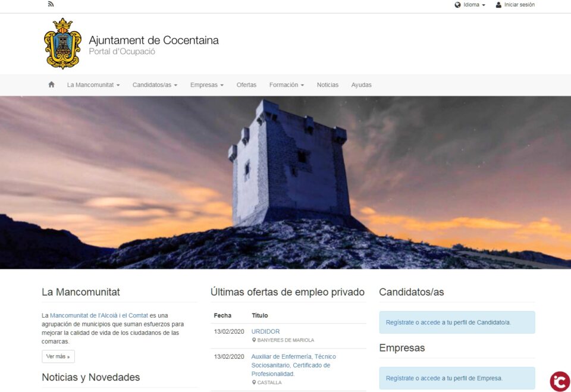Click the RSS feed icon
The height and width of the screenshot is (392, 571).
click(50, 4)
